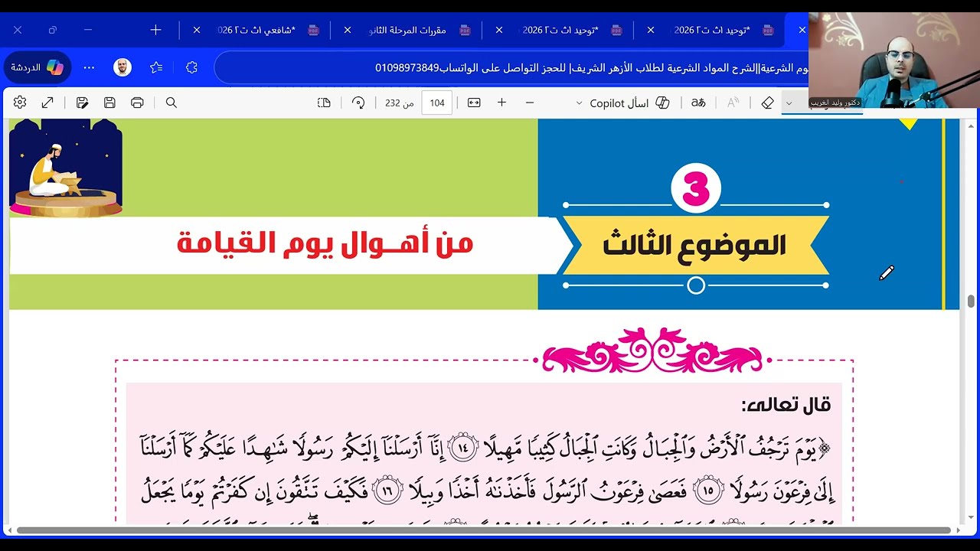Toggle fit to width view

474,103
